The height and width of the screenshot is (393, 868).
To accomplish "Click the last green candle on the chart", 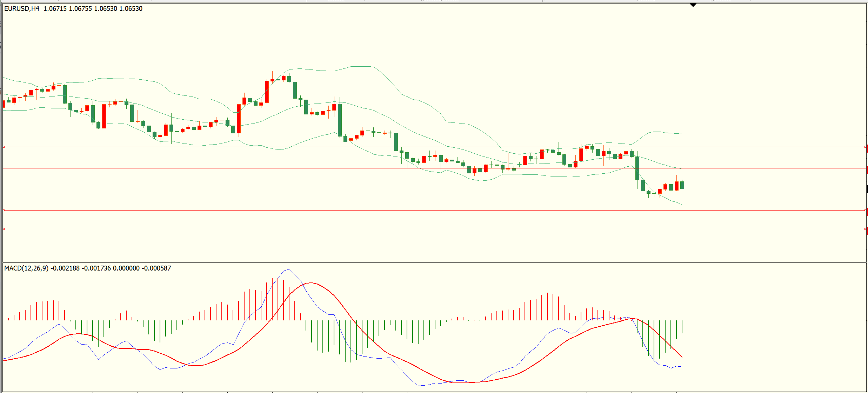I will 682,185.
